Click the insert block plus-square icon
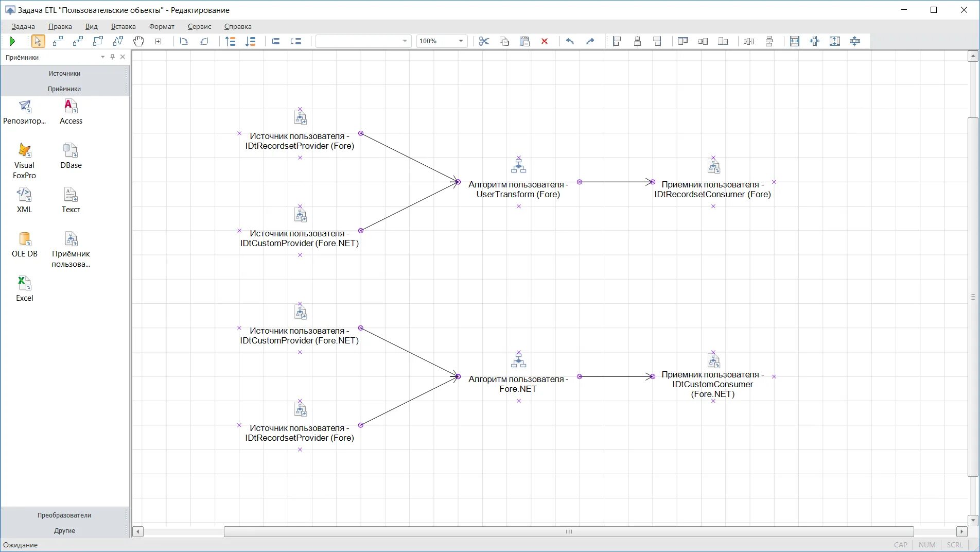 point(159,41)
